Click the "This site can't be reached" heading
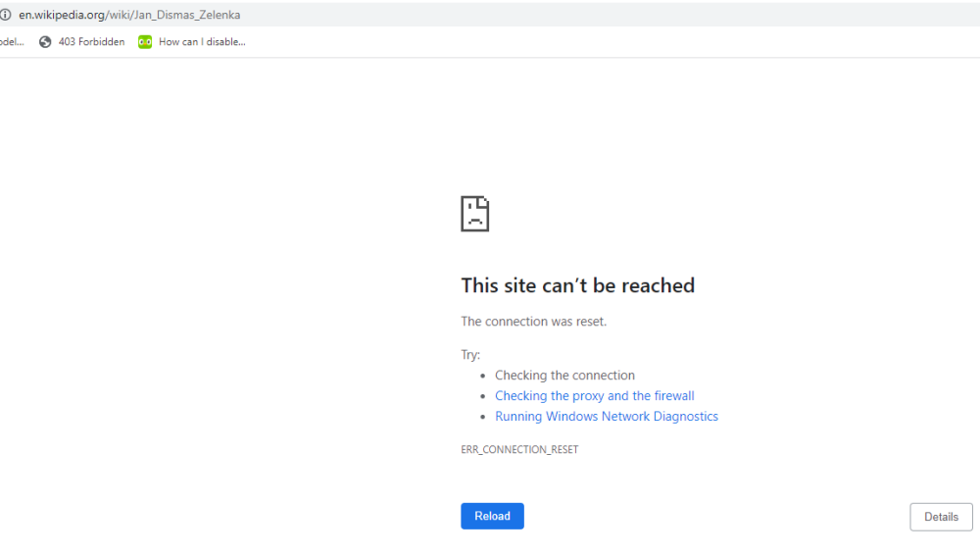980x555 pixels. coord(577,285)
